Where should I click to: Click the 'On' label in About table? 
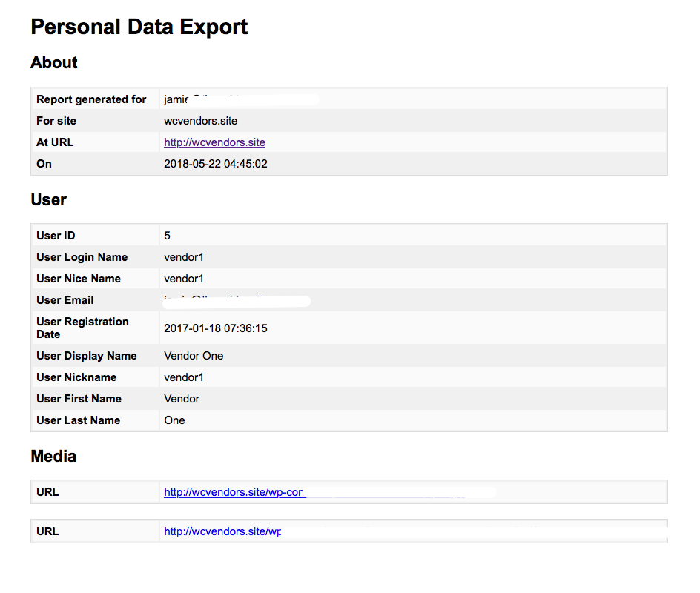[x=44, y=164]
